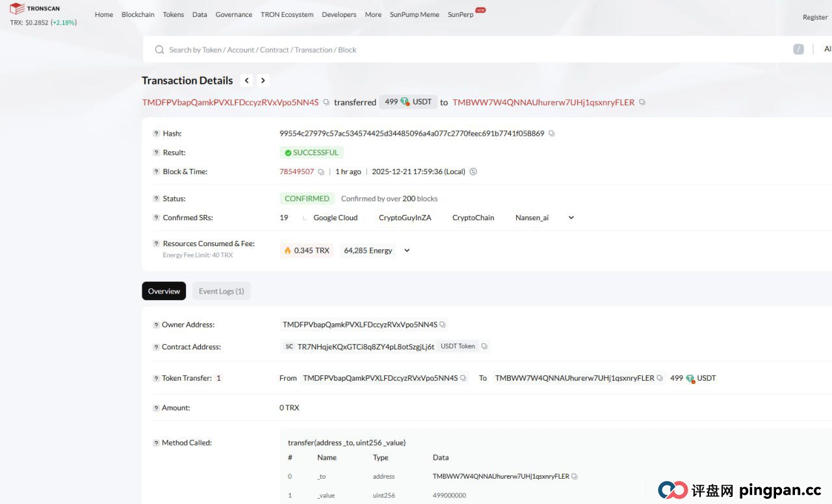Go to the previous transaction arrow
832x504 pixels.
tap(246, 81)
